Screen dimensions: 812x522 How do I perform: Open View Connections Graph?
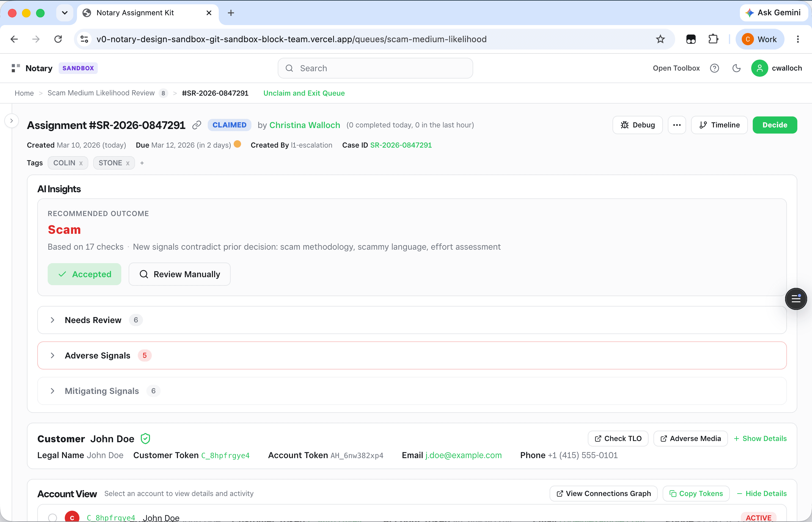[x=603, y=493]
